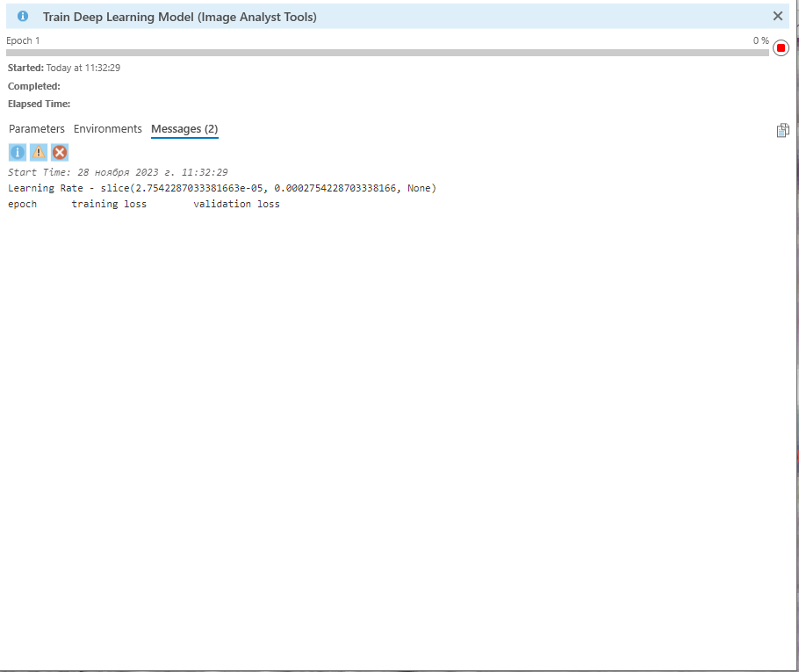Screen dimensions: 799x672
Task: Select the Copy Messages to Clipboard icon
Action: (782, 129)
